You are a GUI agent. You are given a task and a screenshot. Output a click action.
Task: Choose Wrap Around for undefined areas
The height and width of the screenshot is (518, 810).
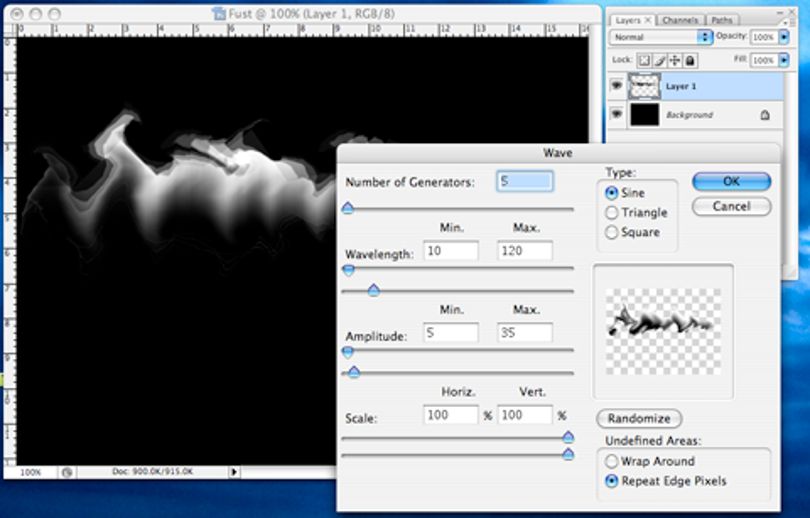[611, 461]
